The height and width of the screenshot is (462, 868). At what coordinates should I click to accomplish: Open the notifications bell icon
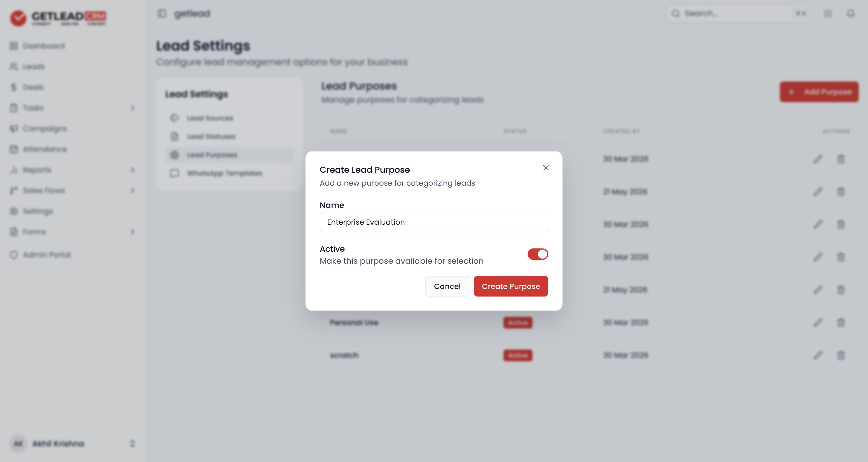[851, 13]
